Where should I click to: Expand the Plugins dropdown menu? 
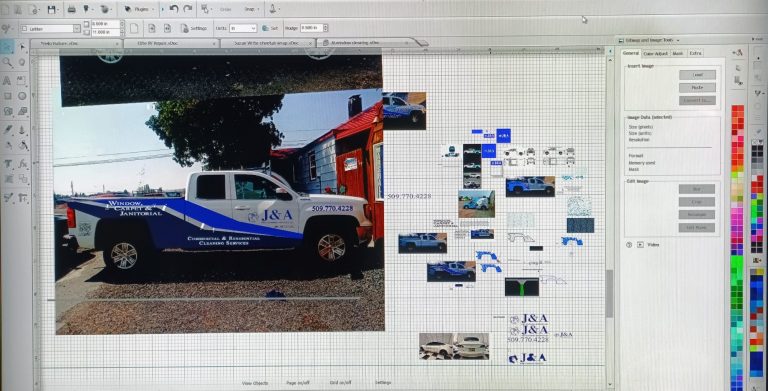coord(139,9)
